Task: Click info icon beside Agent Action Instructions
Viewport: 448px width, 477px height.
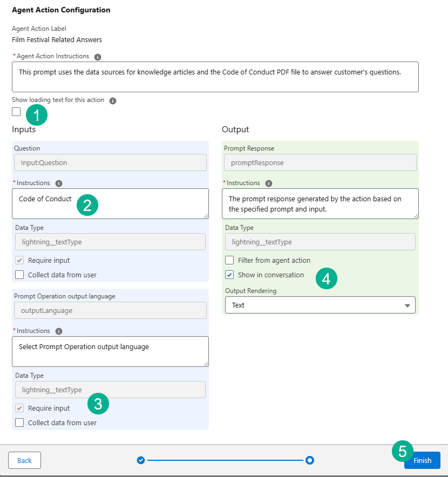Action: point(98,57)
